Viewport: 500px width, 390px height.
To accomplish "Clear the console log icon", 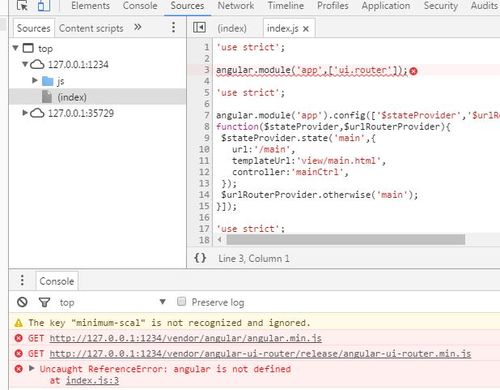I will (x=22, y=302).
